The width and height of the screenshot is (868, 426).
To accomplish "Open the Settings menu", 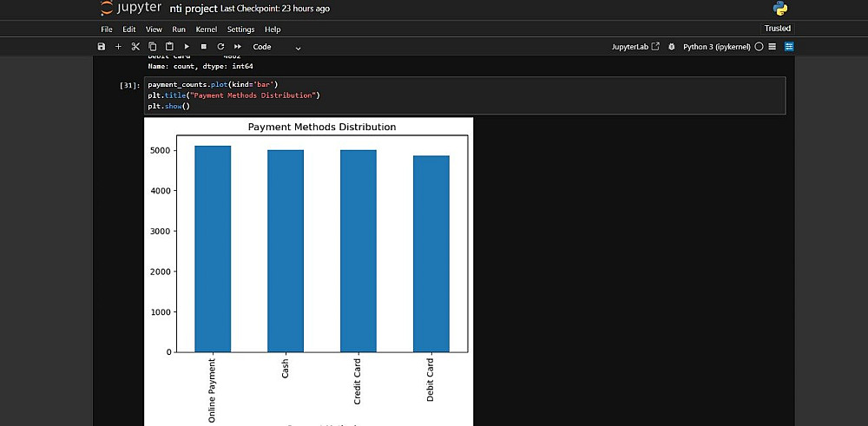I will tap(240, 29).
